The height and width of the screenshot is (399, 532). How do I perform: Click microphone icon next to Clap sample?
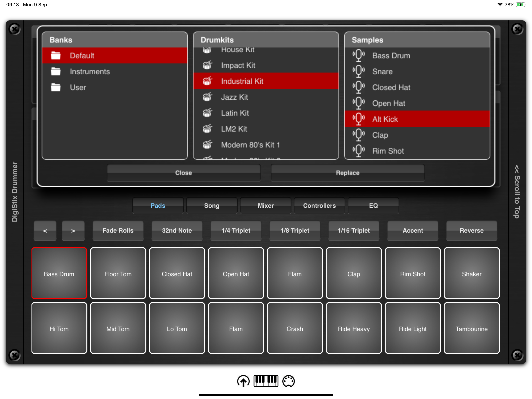(x=358, y=135)
